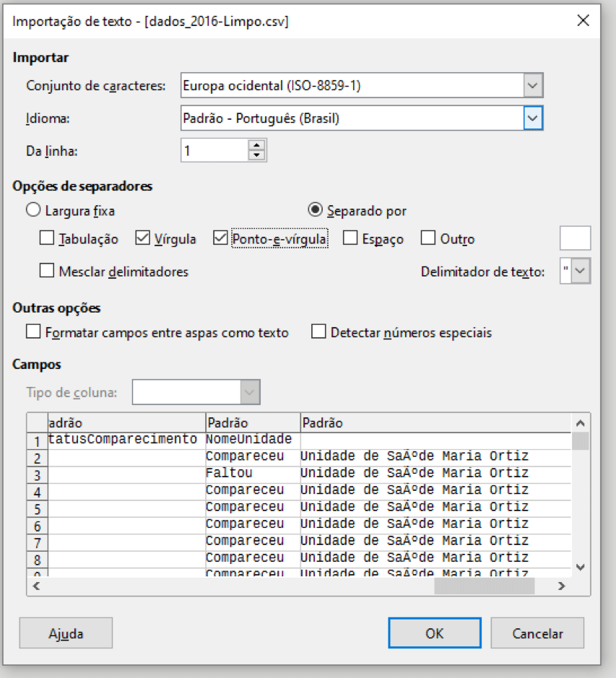This screenshot has height=678, width=616.
Task: Enable the Espaço separator checkbox
Action: [x=350, y=238]
